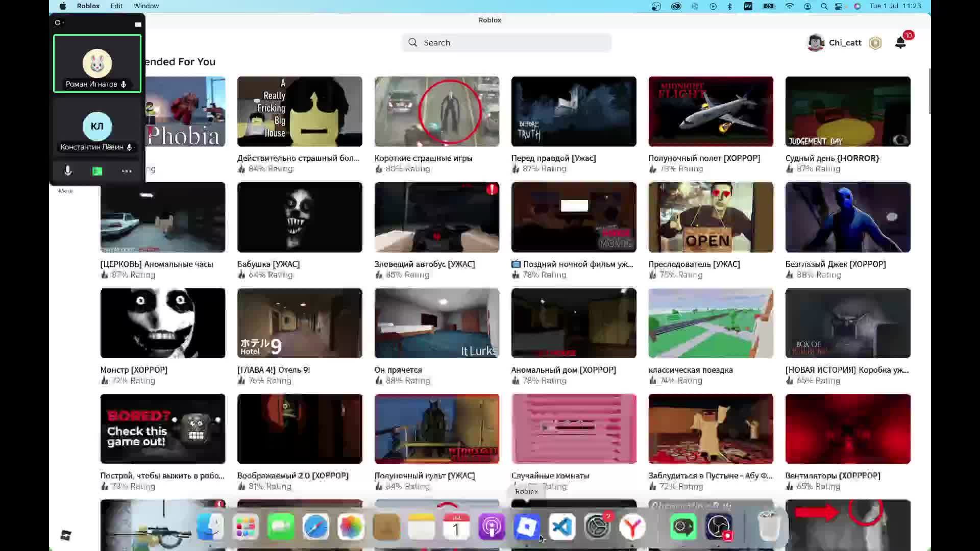Open the notifications bell icon
980x551 pixels.
click(x=900, y=43)
